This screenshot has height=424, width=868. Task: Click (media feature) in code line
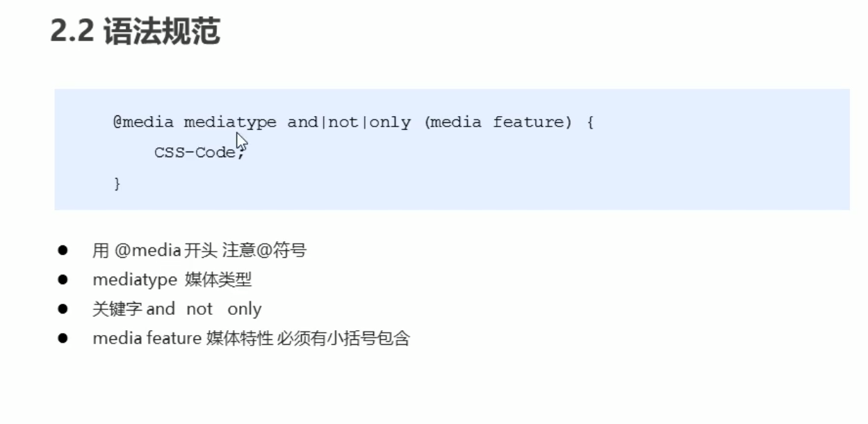[498, 122]
